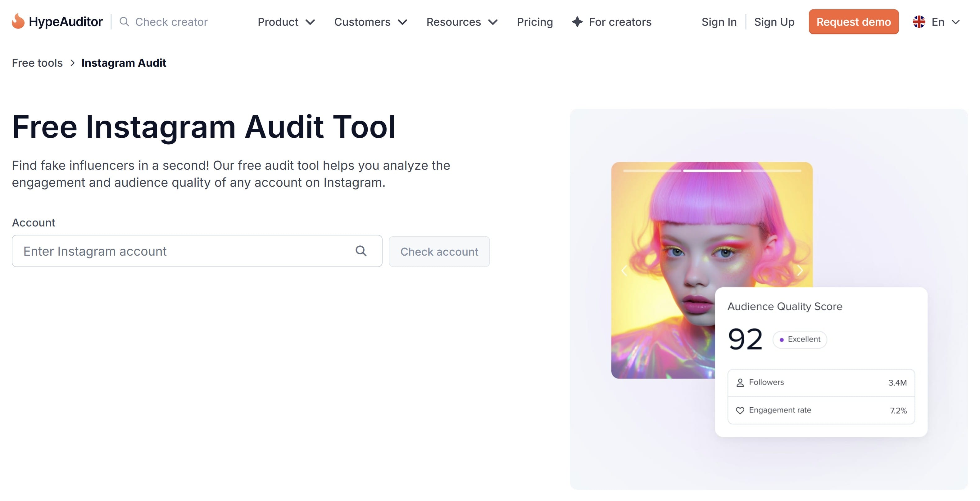980x501 pixels.
Task: Click the 3.4M followers value
Action: click(897, 383)
